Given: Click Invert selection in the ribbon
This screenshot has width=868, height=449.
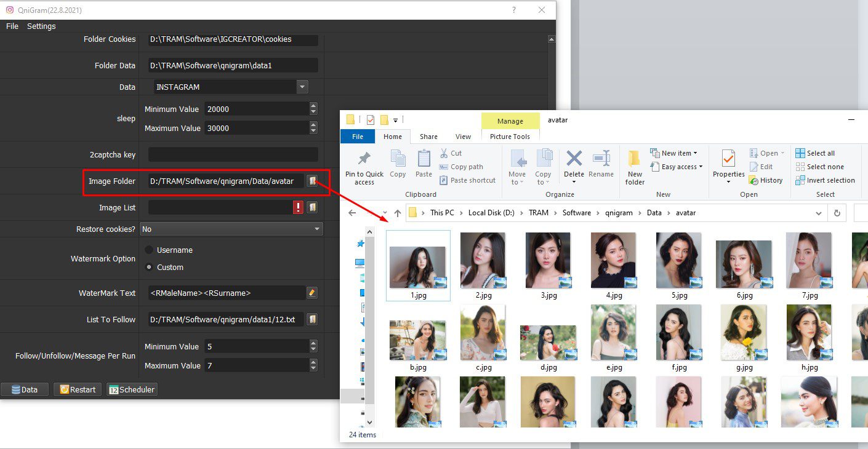Looking at the screenshot, I should pyautogui.click(x=825, y=180).
